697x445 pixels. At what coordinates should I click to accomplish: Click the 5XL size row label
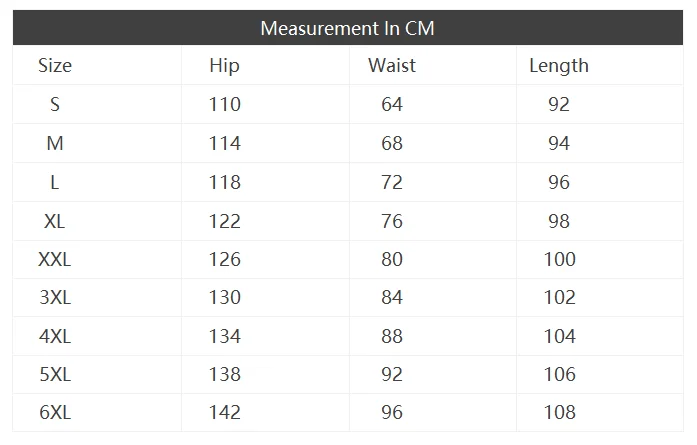tap(55, 374)
